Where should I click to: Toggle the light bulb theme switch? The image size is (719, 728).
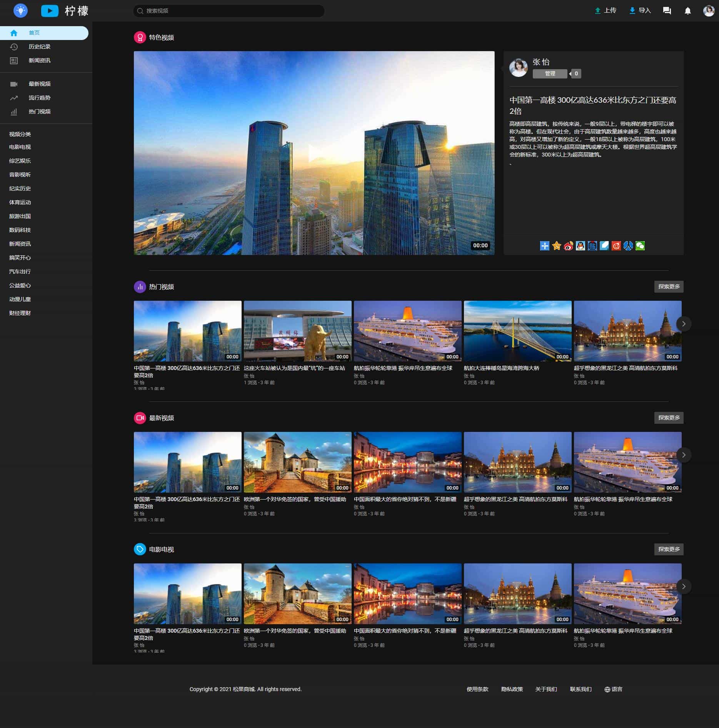(20, 10)
